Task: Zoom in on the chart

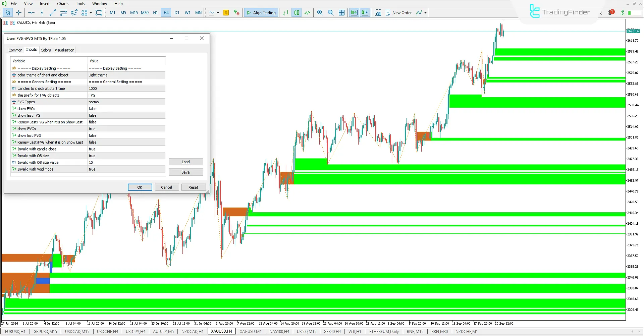Action: click(x=320, y=12)
